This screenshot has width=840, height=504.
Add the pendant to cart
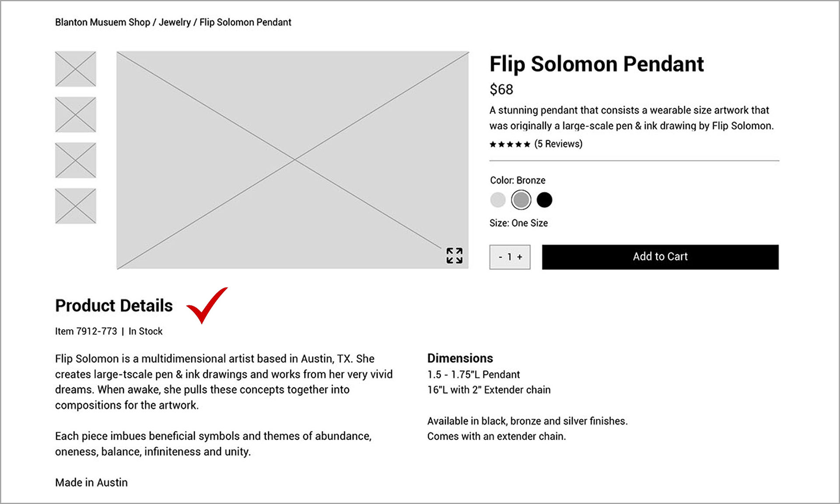[660, 257]
